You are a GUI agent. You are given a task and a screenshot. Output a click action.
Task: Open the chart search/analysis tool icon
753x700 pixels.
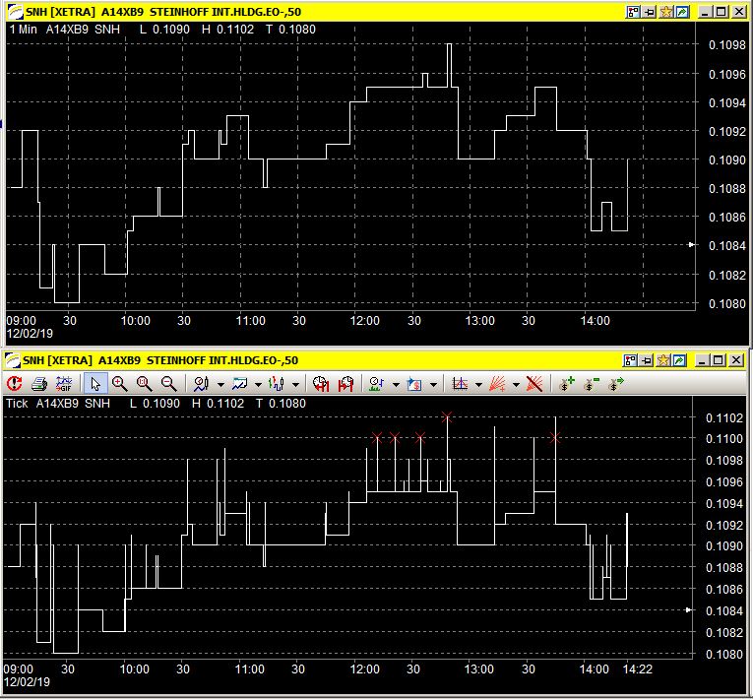pyautogui.click(x=201, y=383)
